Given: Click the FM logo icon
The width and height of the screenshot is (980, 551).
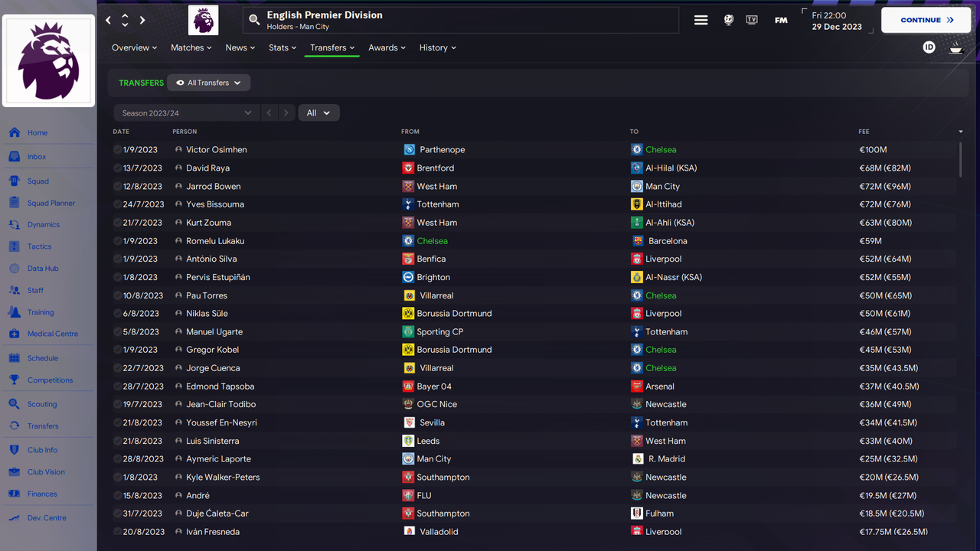Looking at the screenshot, I should [781, 21].
